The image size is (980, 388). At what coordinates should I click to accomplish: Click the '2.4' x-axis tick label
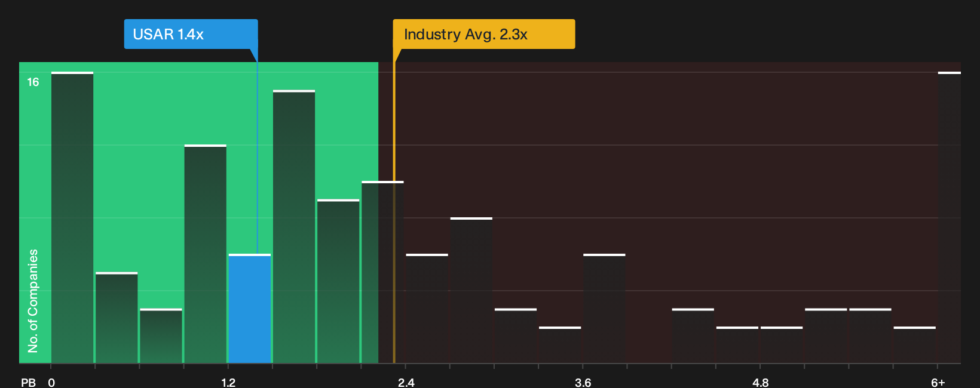(406, 383)
